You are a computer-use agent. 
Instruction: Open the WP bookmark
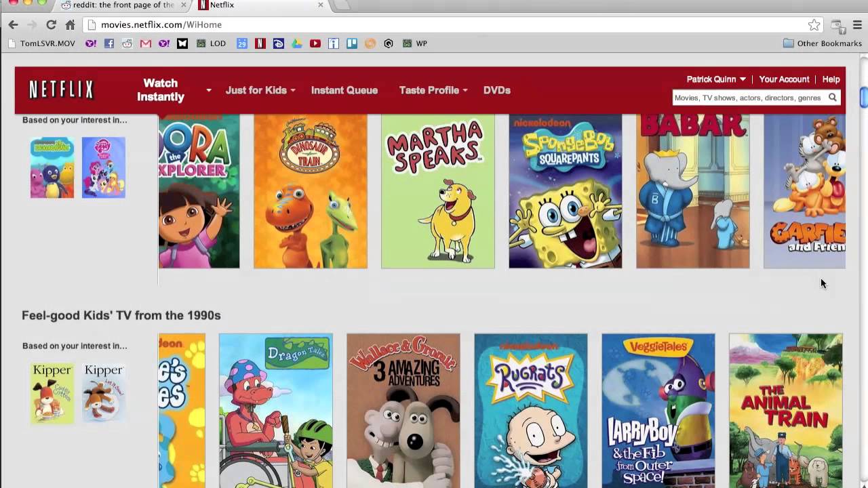point(414,43)
